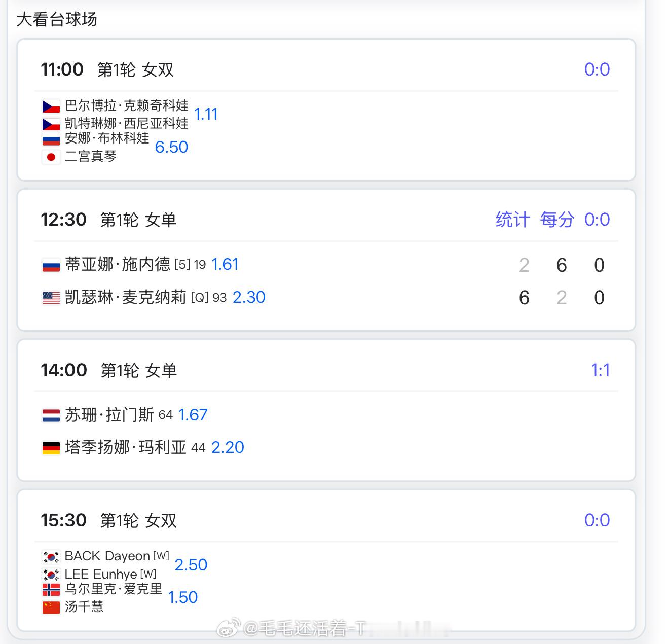Select odds 1.11 for the Czech pair
Image resolution: width=669 pixels, height=644 pixels.
[206, 114]
